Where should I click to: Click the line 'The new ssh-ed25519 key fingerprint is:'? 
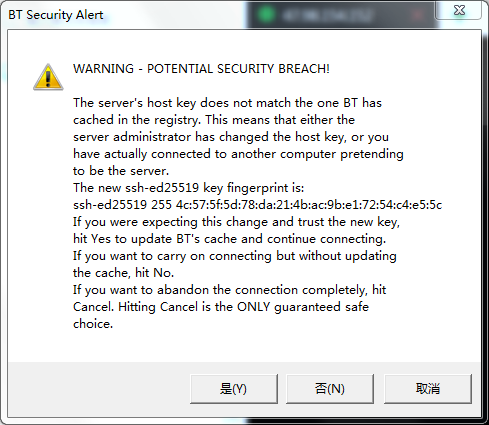pos(188,188)
